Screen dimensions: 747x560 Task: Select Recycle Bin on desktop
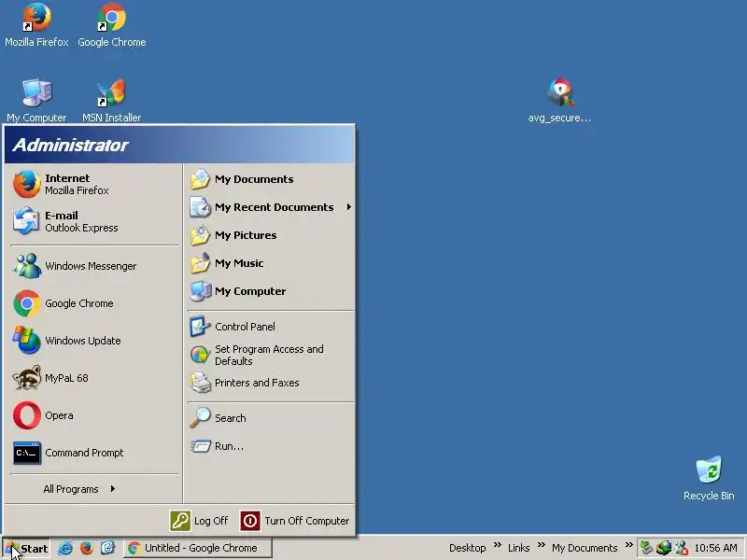709,478
